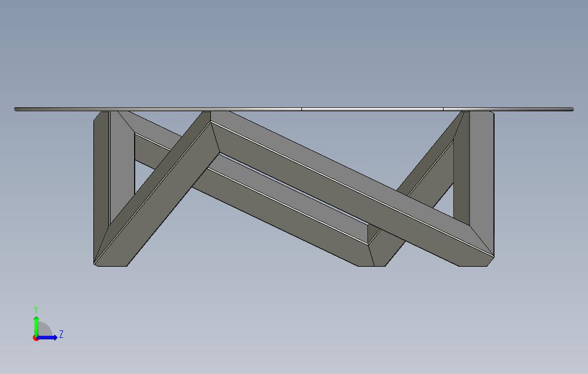The image size is (588, 374).
Task: Select the thin glass tabletop of the model
Action: click(294, 109)
